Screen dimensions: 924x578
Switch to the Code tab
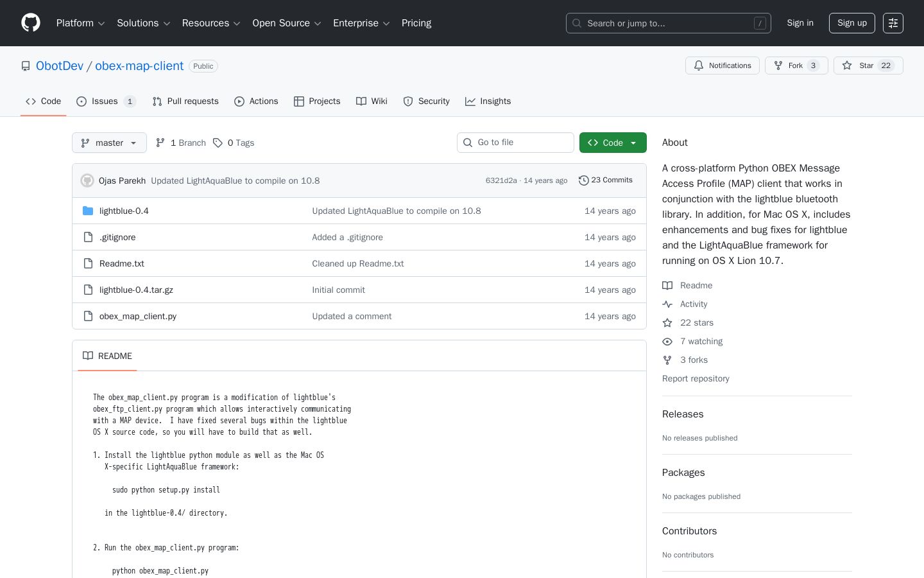[43, 101]
